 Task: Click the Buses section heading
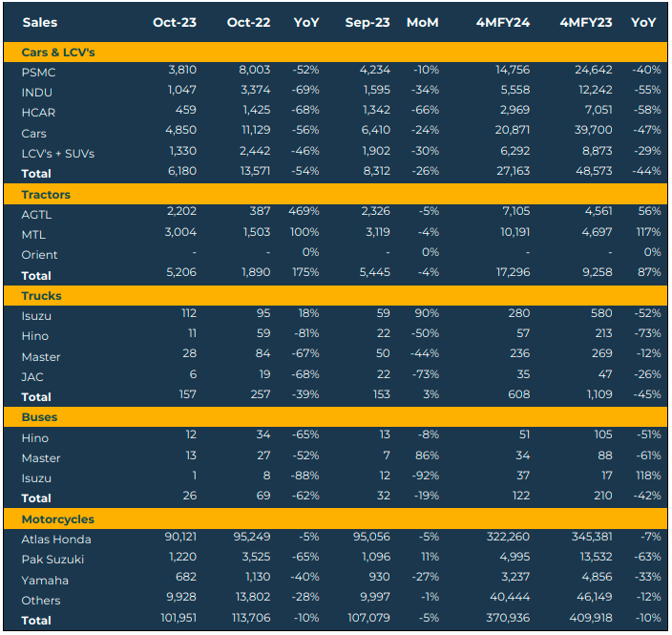tap(39, 417)
